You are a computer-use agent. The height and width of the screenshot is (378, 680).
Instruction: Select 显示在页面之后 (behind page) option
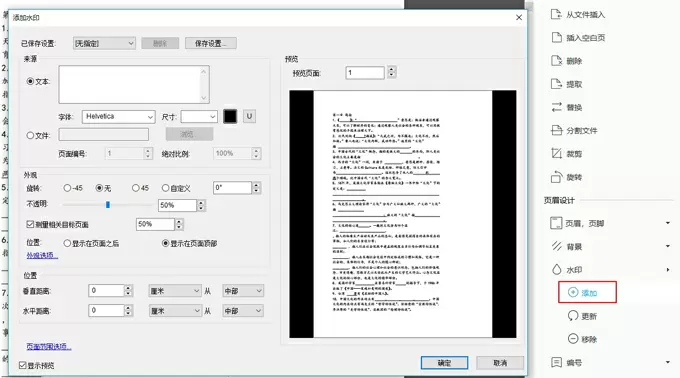point(67,243)
